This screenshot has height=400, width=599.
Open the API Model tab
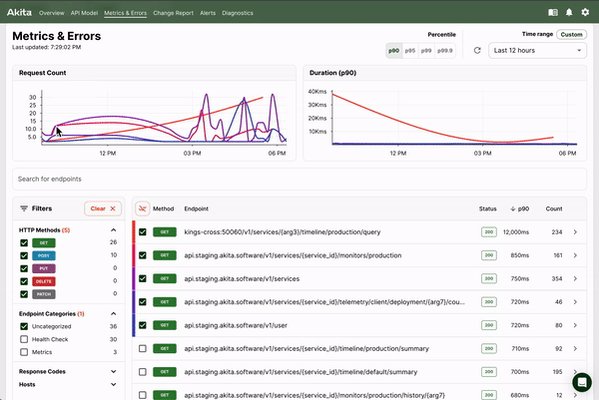pyautogui.click(x=84, y=13)
